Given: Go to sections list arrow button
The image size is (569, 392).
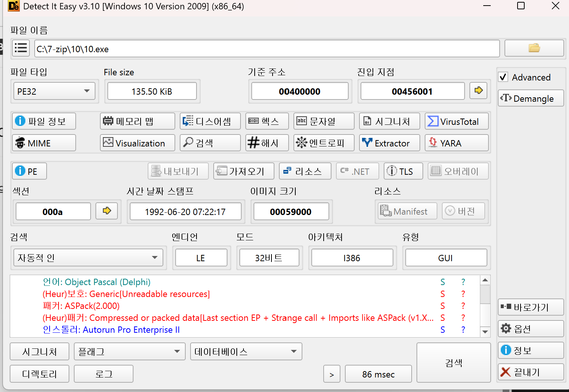Looking at the screenshot, I should click(107, 211).
